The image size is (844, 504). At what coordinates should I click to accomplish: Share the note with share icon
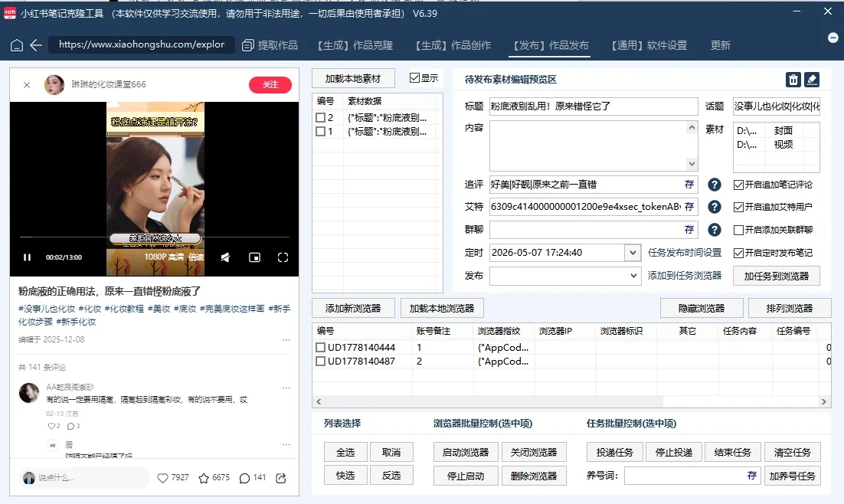[x=281, y=478]
